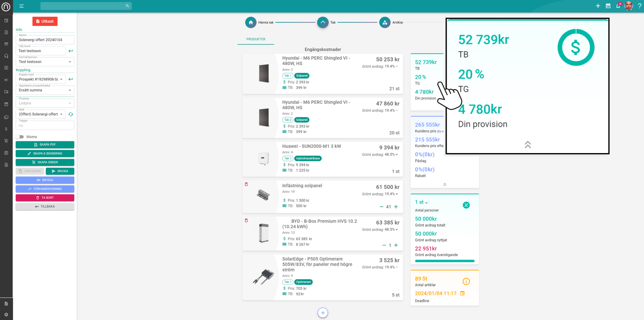Open the megaphone marketing sidebar icon
This screenshot has height=320, width=644.
click(x=6, y=80)
